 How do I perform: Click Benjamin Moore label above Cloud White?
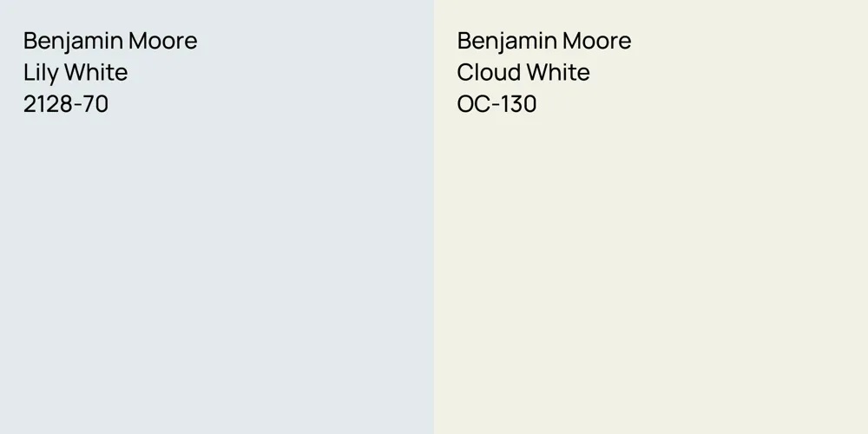click(544, 41)
